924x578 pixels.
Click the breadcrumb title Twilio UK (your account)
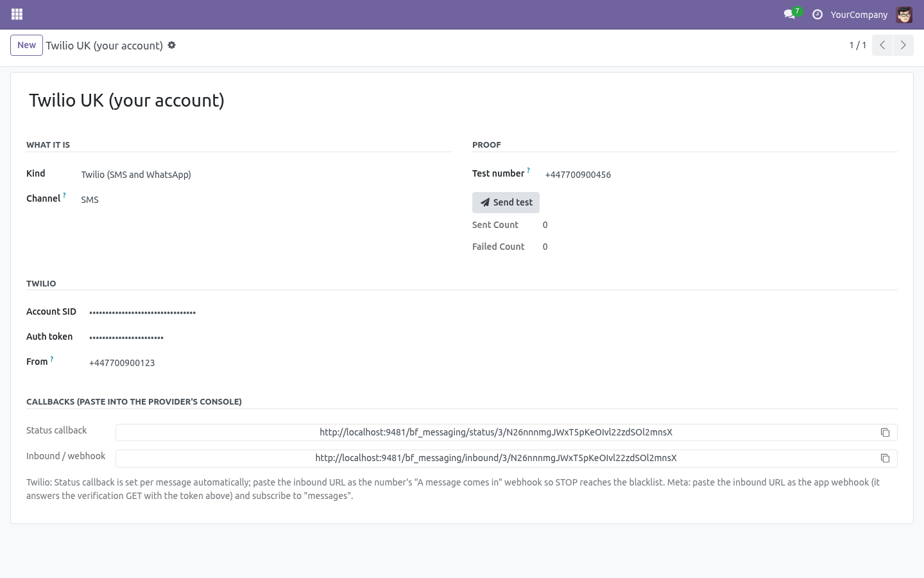point(105,46)
